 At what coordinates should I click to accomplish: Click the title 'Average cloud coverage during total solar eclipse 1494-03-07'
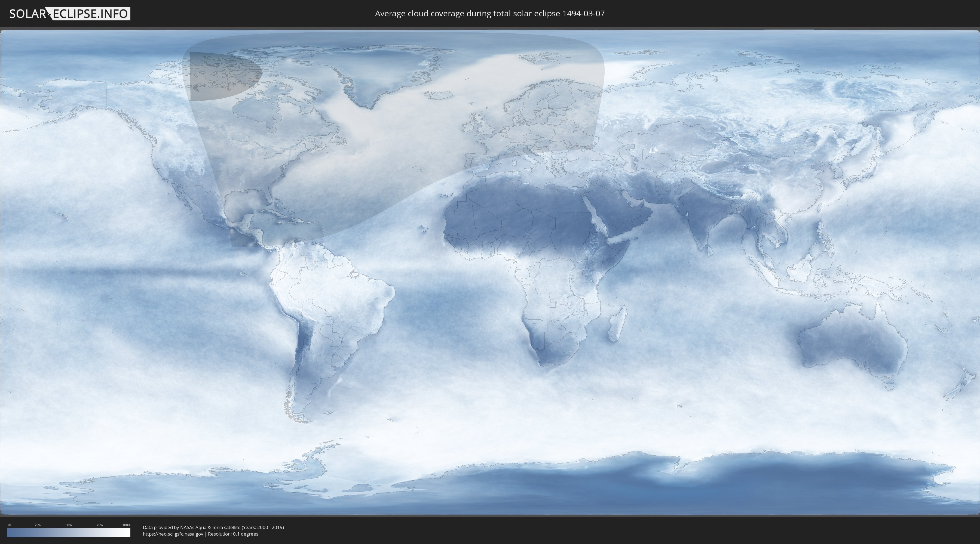click(490, 13)
